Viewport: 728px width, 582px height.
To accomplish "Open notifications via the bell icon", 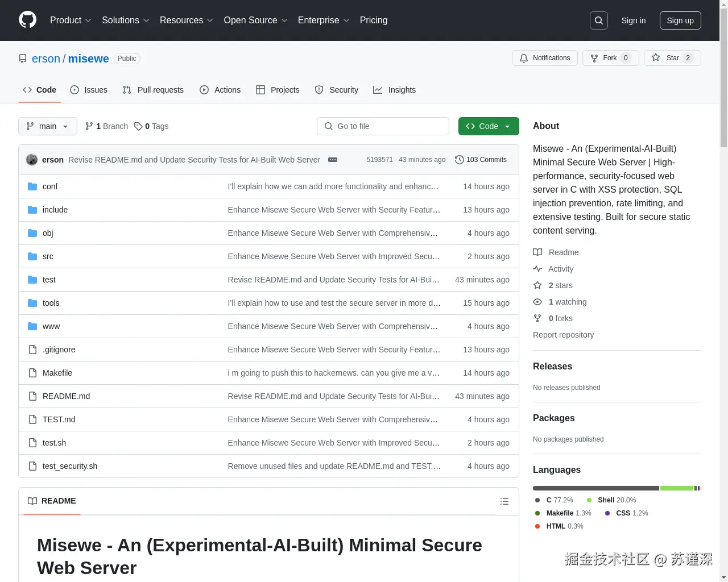I will pyautogui.click(x=524, y=58).
